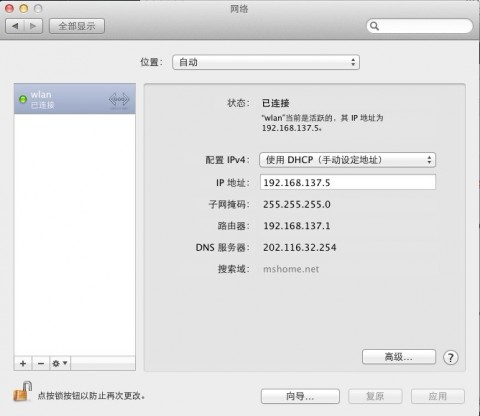Click search domain text mshome.net
480x416 pixels.
click(291, 269)
